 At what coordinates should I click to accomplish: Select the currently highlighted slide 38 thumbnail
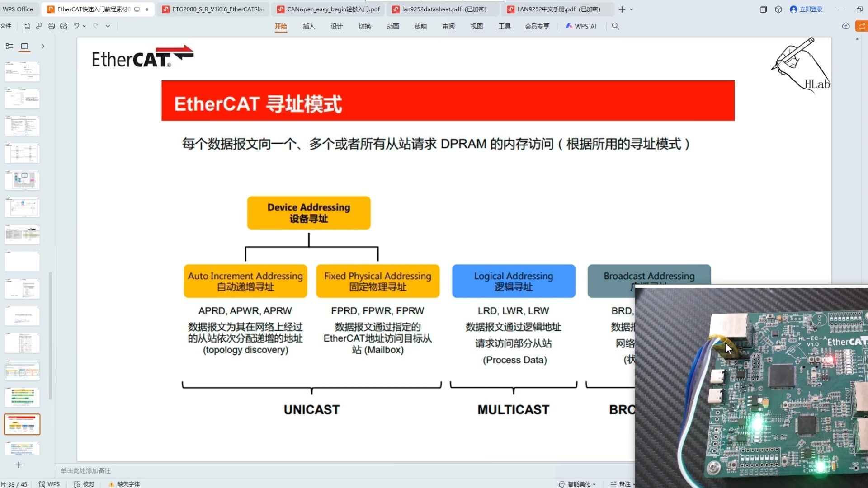tap(22, 424)
